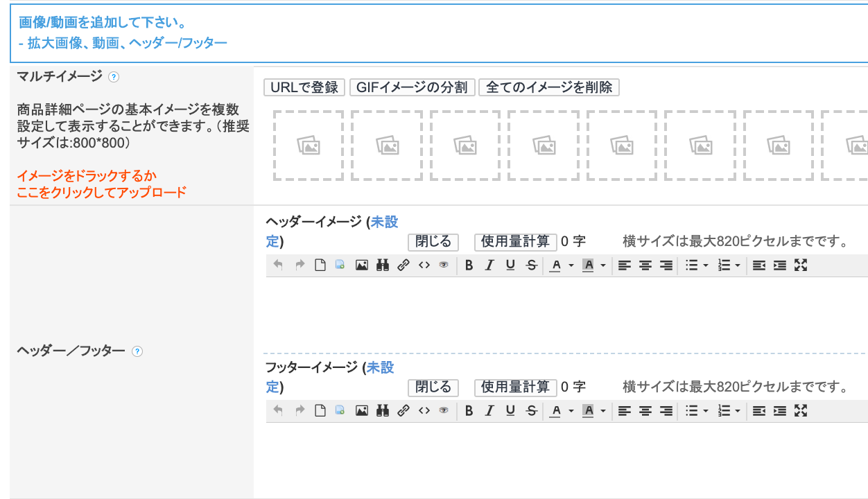The image size is (868, 499).
Task: Insert a link in the header editor
Action: tap(403, 265)
